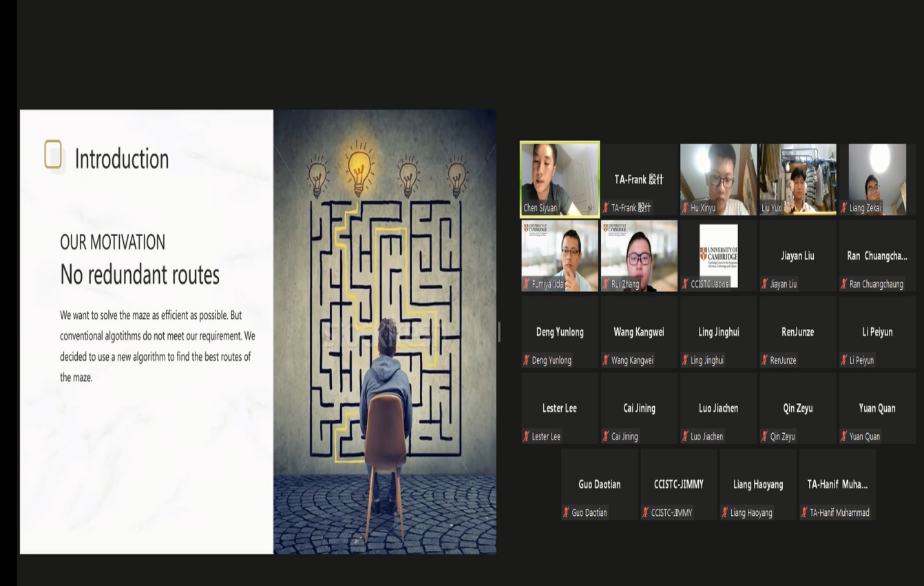Viewport: 924px width, 586px height.
Task: Click the glowing yellow lightbulb on the slide
Action: [359, 171]
